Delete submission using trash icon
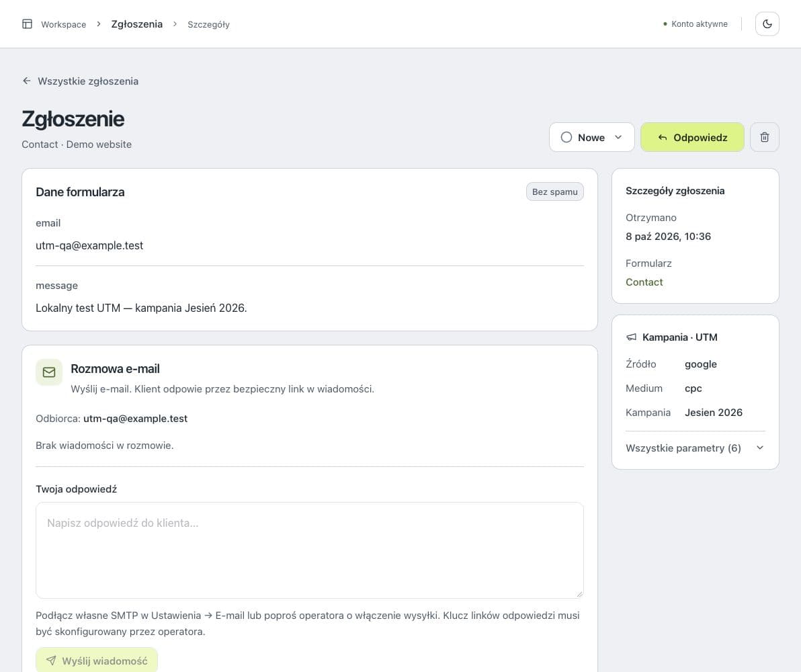The height and width of the screenshot is (672, 801). pos(764,137)
